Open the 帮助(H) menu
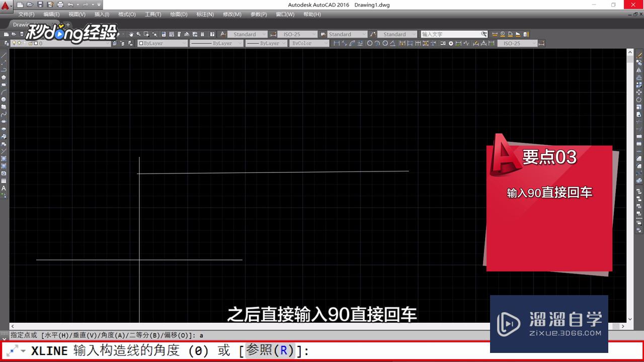 click(x=312, y=14)
